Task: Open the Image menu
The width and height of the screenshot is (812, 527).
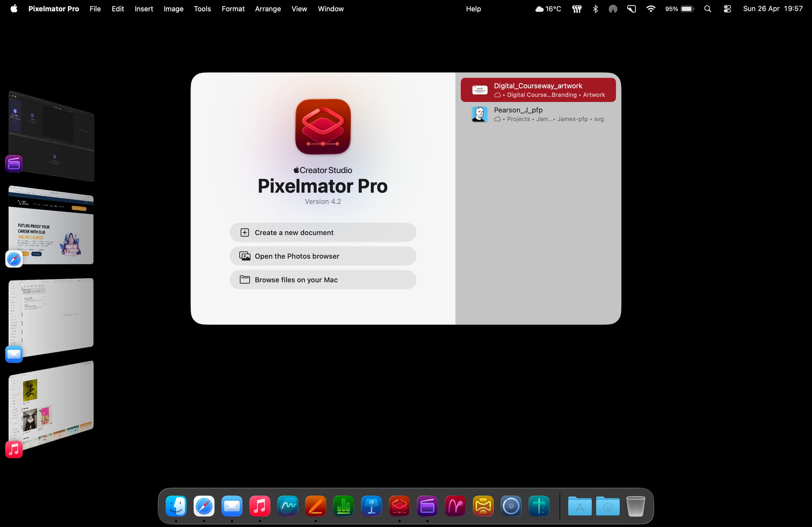Action: point(173,9)
